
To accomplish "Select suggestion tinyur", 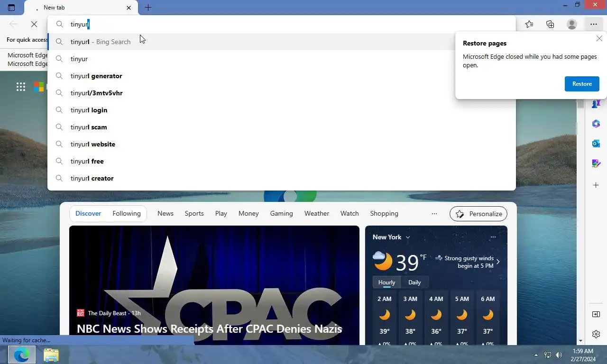I will click(282, 59).
